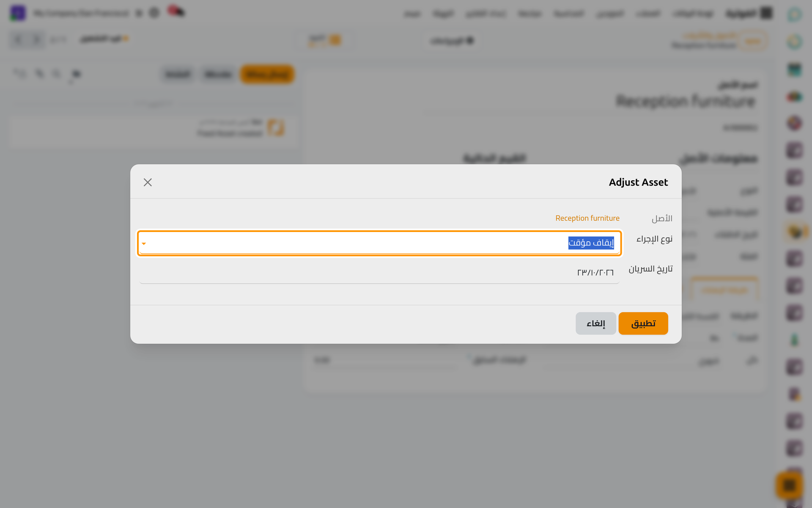This screenshot has width=812, height=508.
Task: Click the clock activities icon in top bar
Action: click(154, 13)
